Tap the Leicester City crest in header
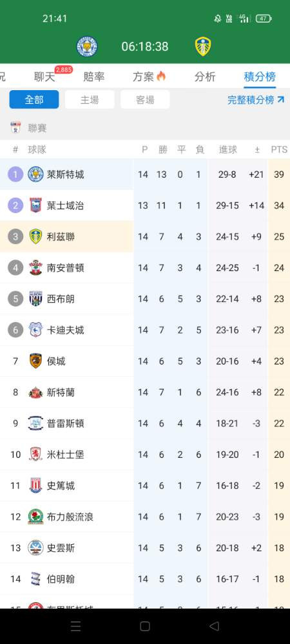Screen dimensions: 290x644 (87, 46)
